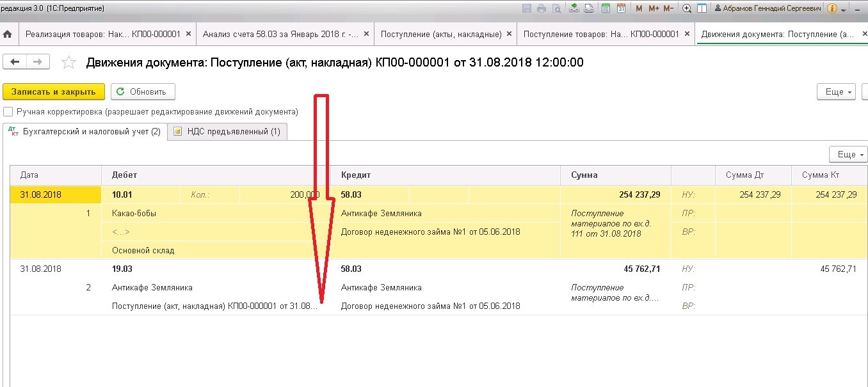This screenshot has height=387, width=868.
Task: Open the Бухгалтерский и налоговый учет (2) tab
Action: (84, 131)
